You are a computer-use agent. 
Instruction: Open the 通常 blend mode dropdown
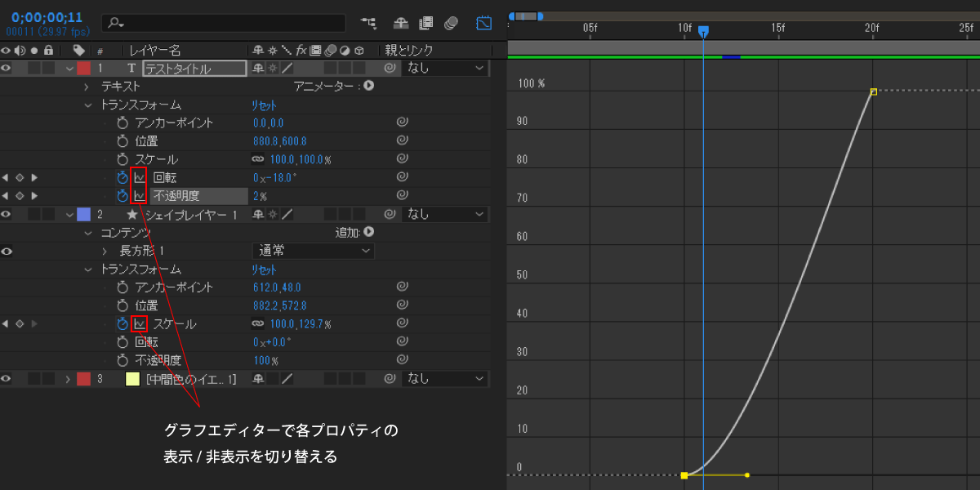314,251
